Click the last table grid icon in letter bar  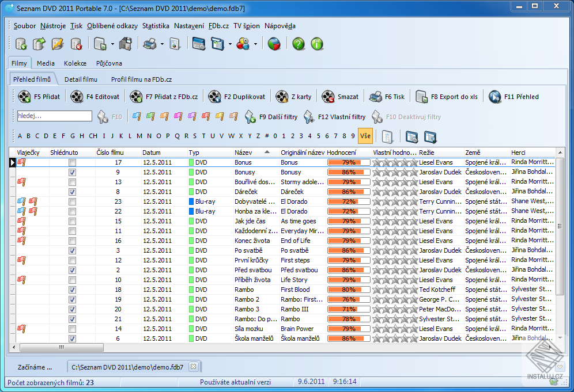click(x=430, y=137)
